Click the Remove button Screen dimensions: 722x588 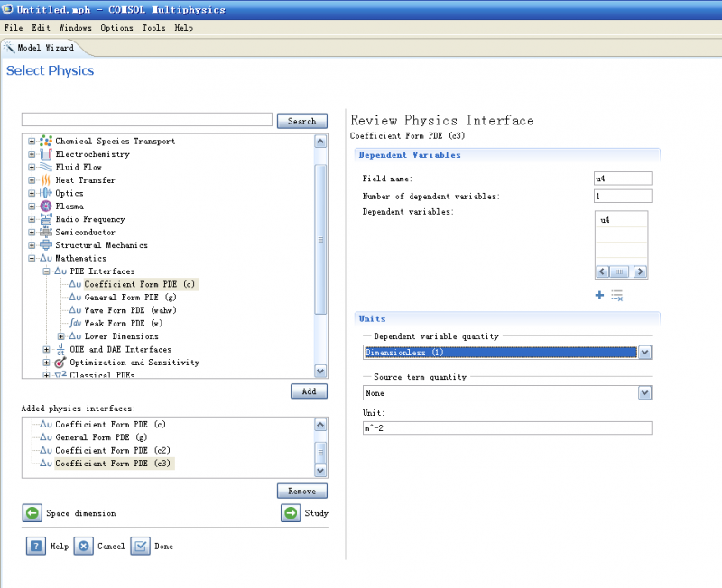pos(302,491)
